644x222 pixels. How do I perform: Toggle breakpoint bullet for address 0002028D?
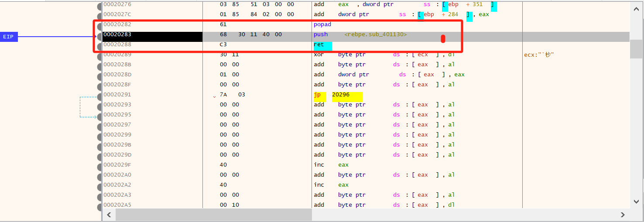coord(100,77)
